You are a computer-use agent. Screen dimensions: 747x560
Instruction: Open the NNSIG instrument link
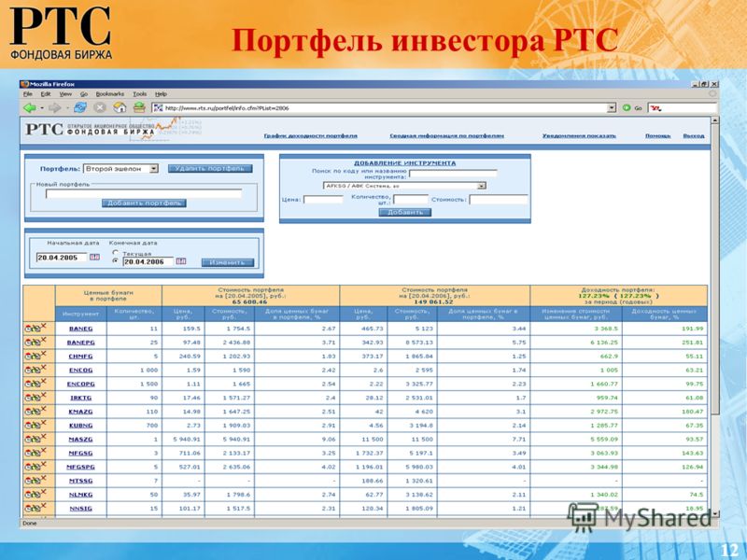point(80,509)
